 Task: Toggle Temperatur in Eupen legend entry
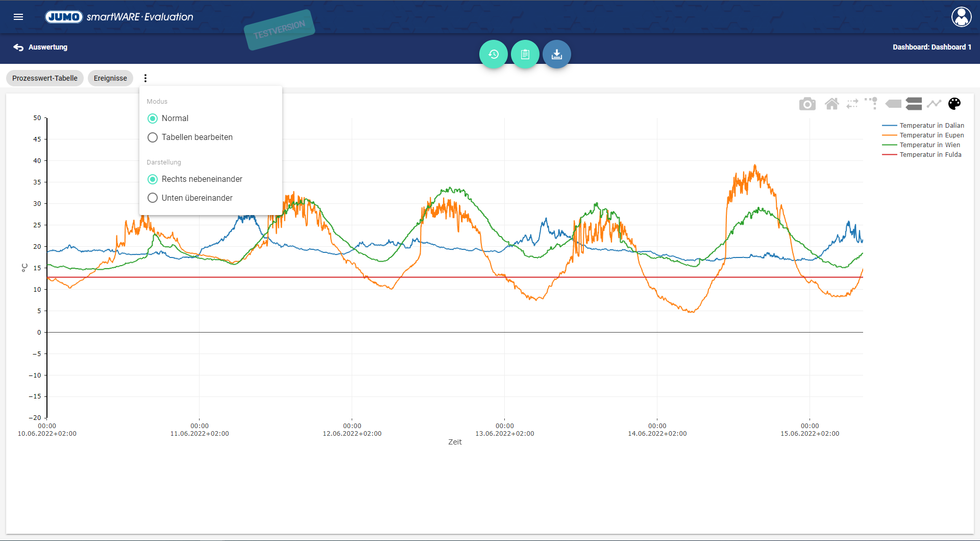(931, 135)
